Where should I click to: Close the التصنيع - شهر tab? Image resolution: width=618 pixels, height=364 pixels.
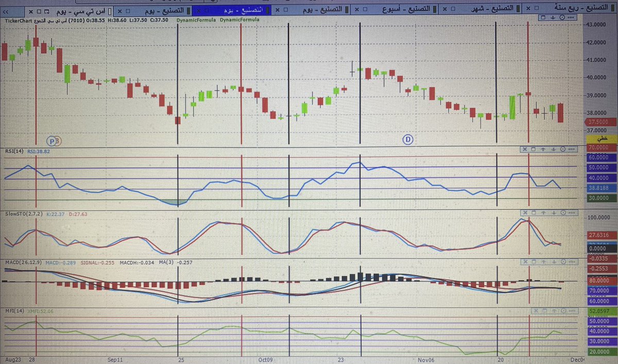pos(445,9)
